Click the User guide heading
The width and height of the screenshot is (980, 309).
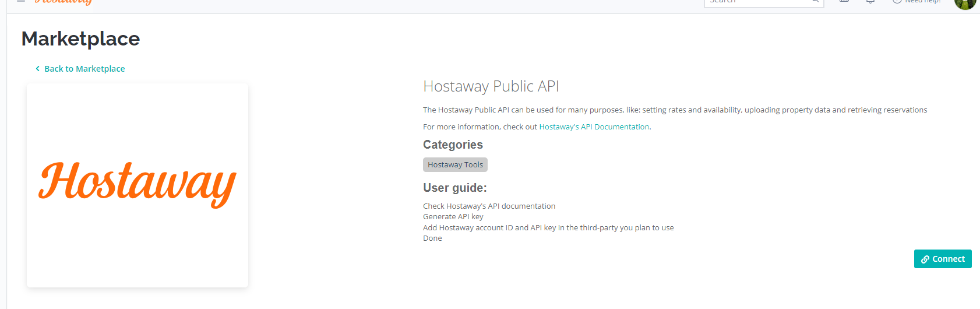click(x=454, y=188)
